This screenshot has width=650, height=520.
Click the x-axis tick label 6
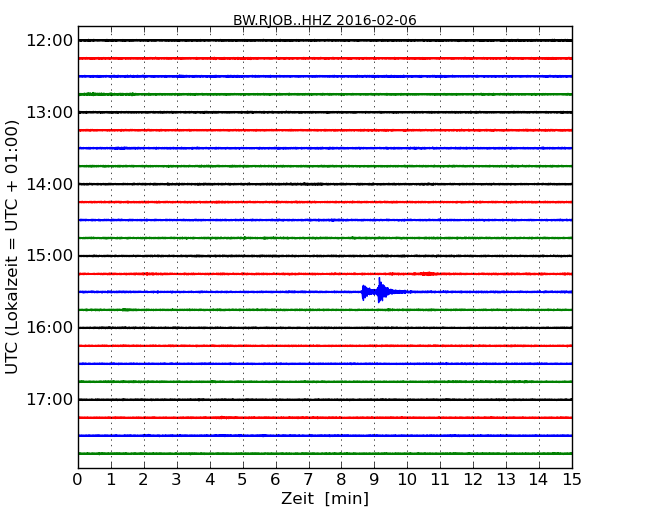click(275, 479)
